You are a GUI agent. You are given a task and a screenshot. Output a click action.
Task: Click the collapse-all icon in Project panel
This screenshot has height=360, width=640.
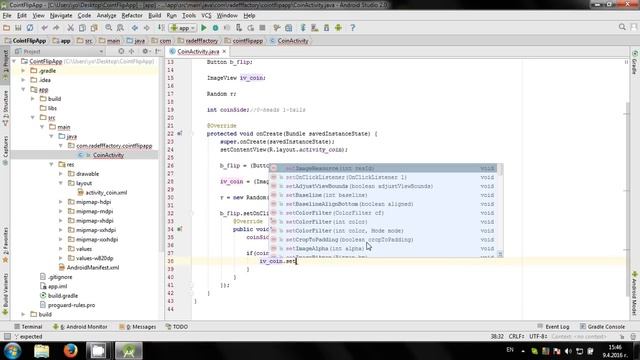point(131,51)
